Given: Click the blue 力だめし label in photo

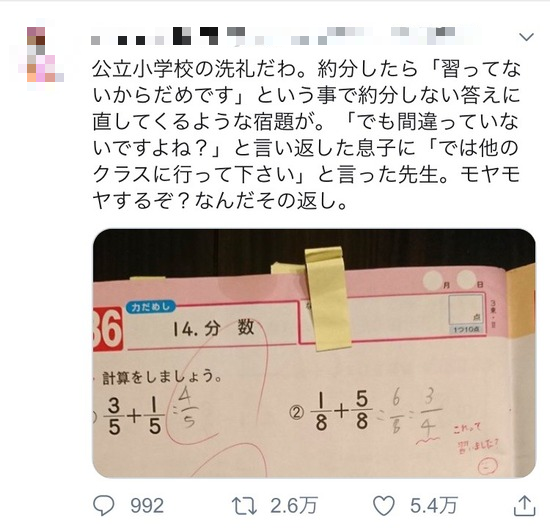Looking at the screenshot, I should coord(151,307).
